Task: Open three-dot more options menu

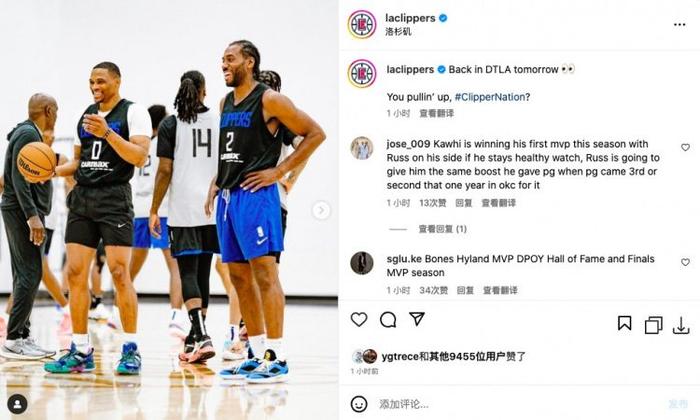Action: point(679,25)
